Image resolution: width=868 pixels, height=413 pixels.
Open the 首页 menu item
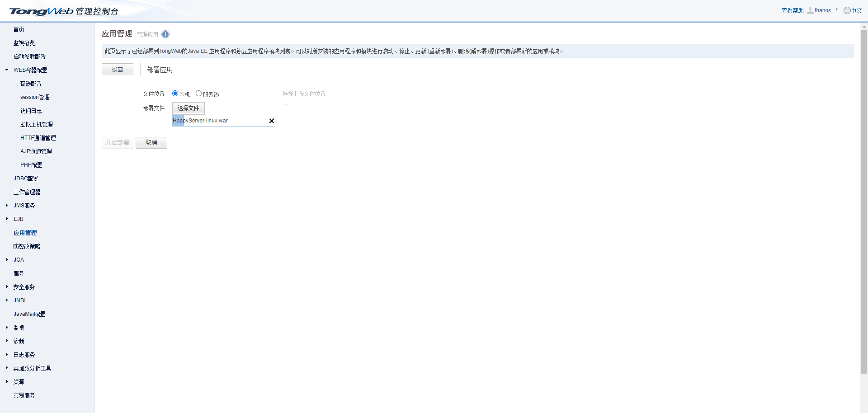[19, 29]
